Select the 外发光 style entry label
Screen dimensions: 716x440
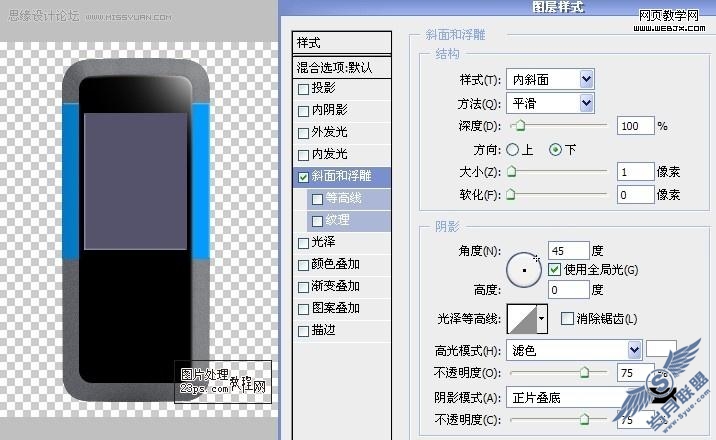pos(329,132)
